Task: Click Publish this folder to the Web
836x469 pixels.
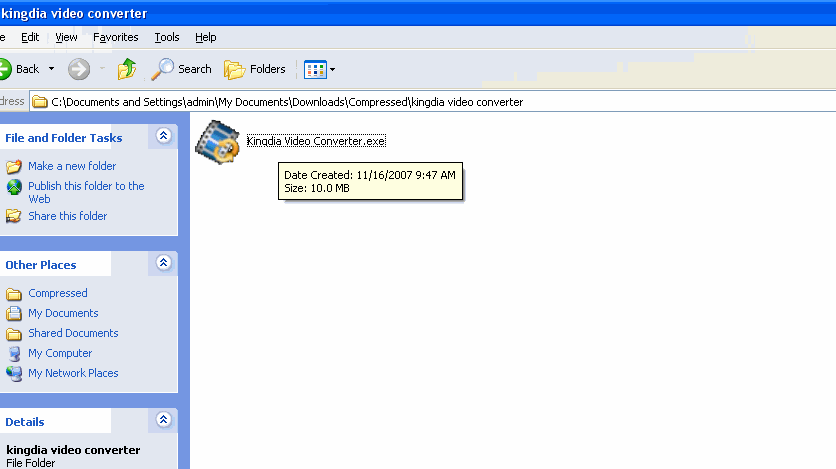Action: coord(86,192)
